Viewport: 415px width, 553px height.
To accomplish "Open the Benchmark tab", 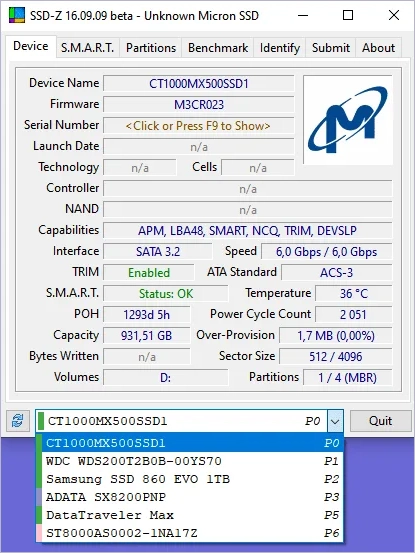I will coord(218,48).
